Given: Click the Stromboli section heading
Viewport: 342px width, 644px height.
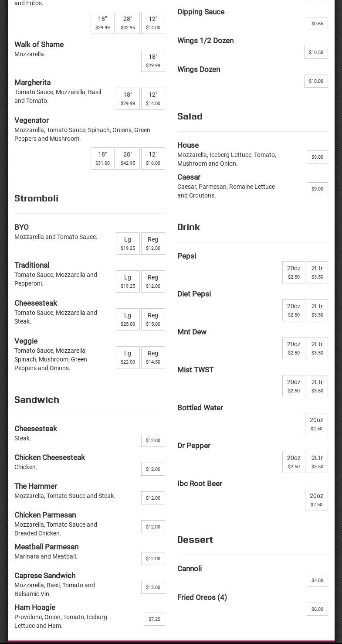Looking at the screenshot, I should (x=36, y=198).
